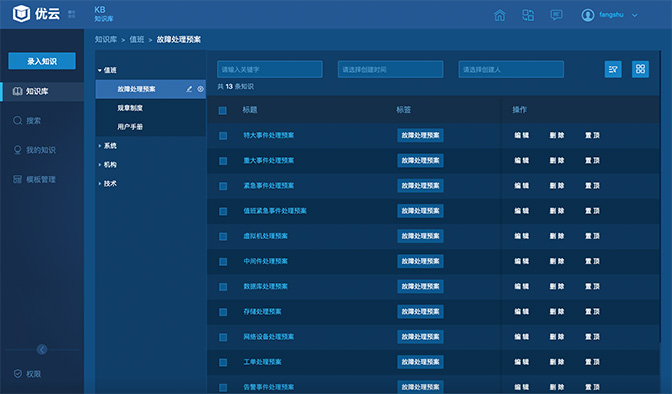Click edit pencil icon on 故障处理预案 node
This screenshot has height=394, width=672.
pos(189,89)
